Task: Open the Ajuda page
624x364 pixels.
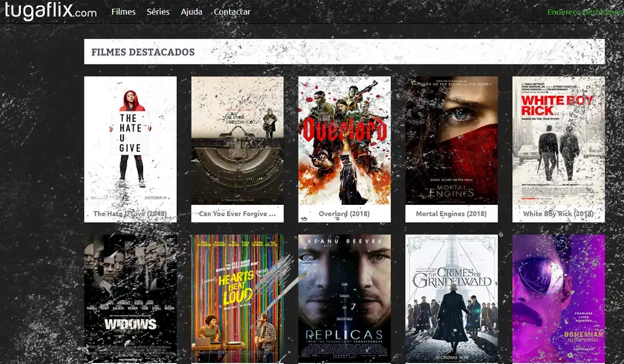Action: [x=191, y=11]
